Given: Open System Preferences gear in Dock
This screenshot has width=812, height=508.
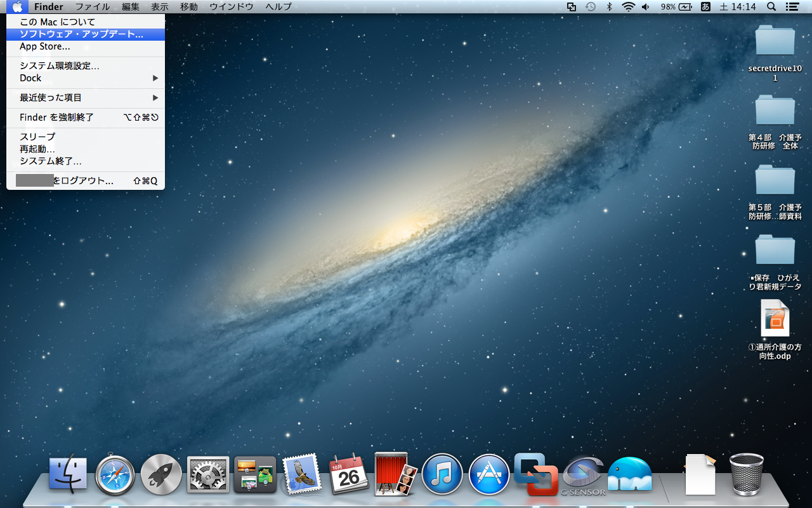Looking at the screenshot, I should pos(208,475).
